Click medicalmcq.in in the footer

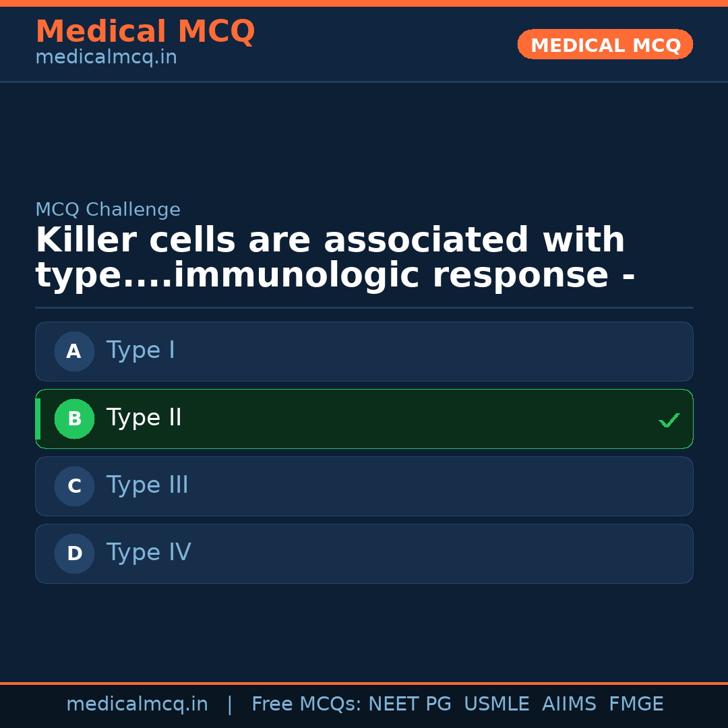[138, 704]
